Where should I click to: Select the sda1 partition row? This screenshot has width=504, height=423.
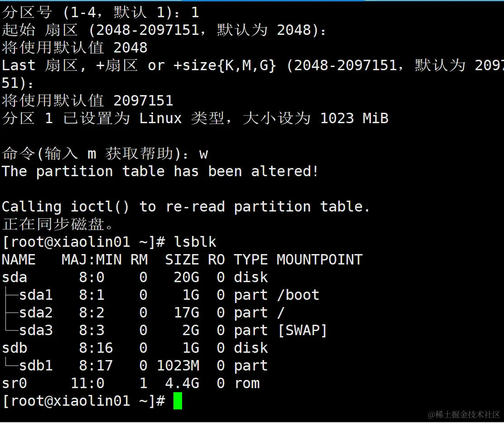click(36, 295)
